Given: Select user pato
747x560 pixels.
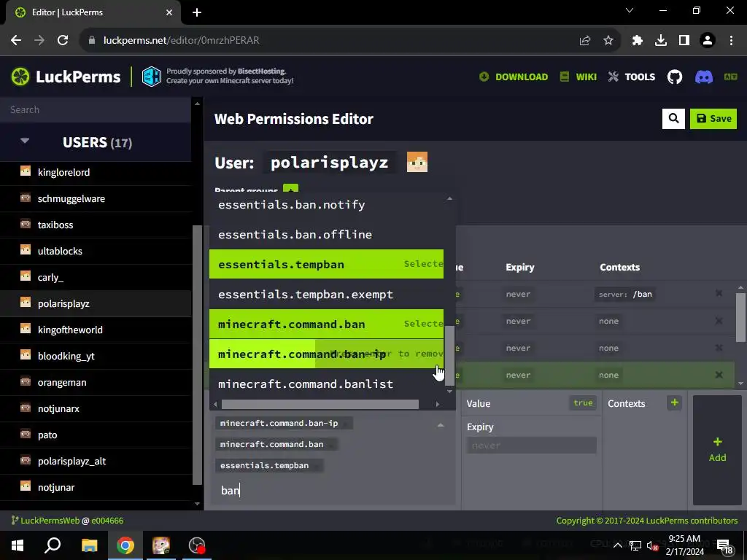Looking at the screenshot, I should 96,435.
